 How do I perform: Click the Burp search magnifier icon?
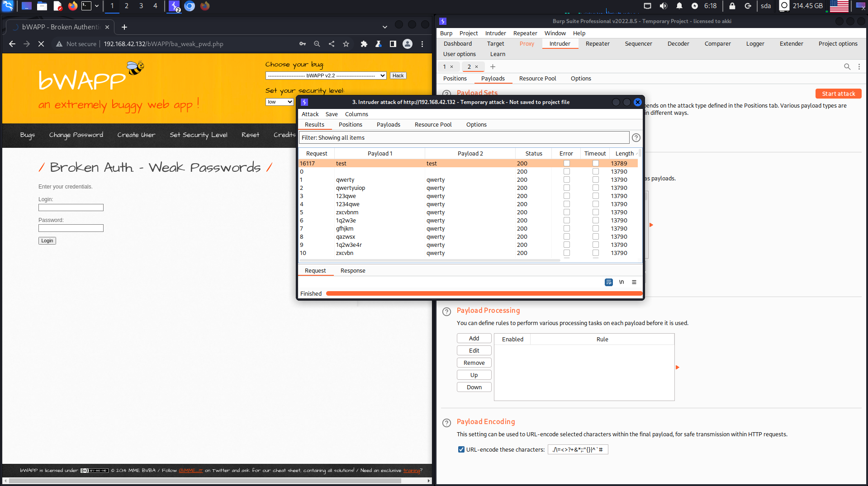tap(847, 66)
